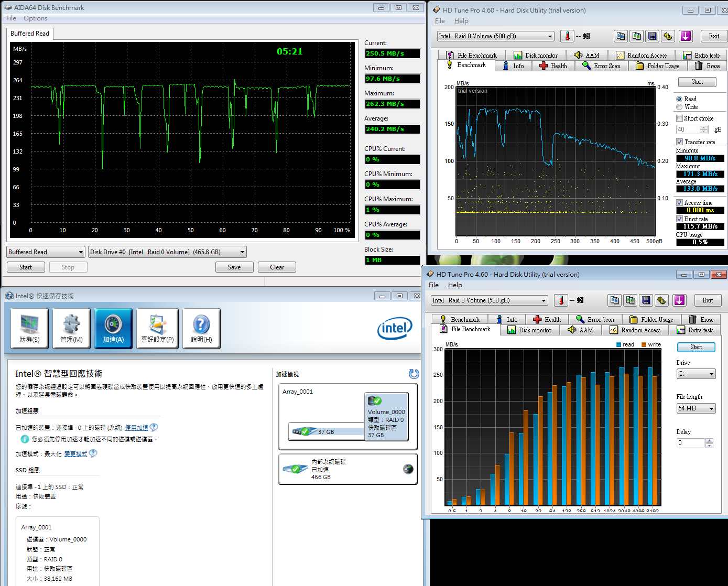Click help bubble icon beside 變更模式
Screen dimensions: 728x586
[x=93, y=453]
